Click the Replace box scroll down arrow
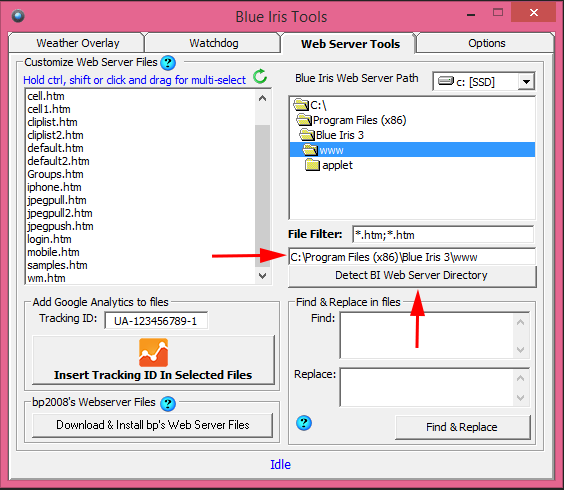Image resolution: width=564 pixels, height=490 pixels. click(x=520, y=398)
